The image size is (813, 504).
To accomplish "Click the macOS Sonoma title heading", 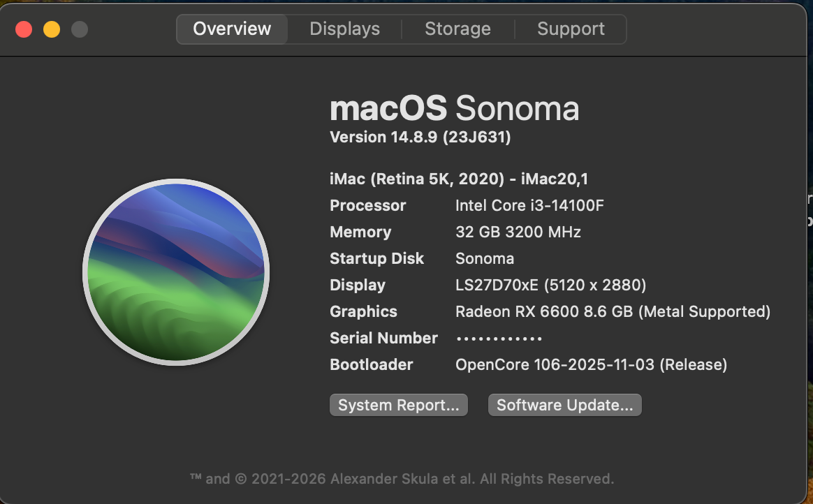I will click(454, 108).
